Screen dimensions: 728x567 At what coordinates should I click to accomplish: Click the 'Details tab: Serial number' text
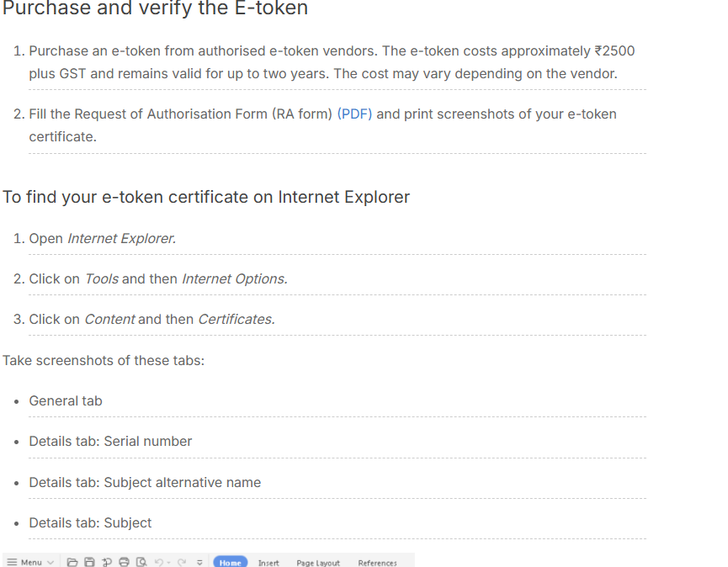coord(110,441)
